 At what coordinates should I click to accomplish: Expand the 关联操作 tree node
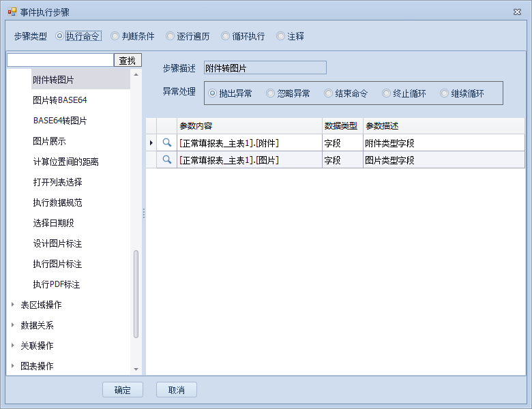13,346
